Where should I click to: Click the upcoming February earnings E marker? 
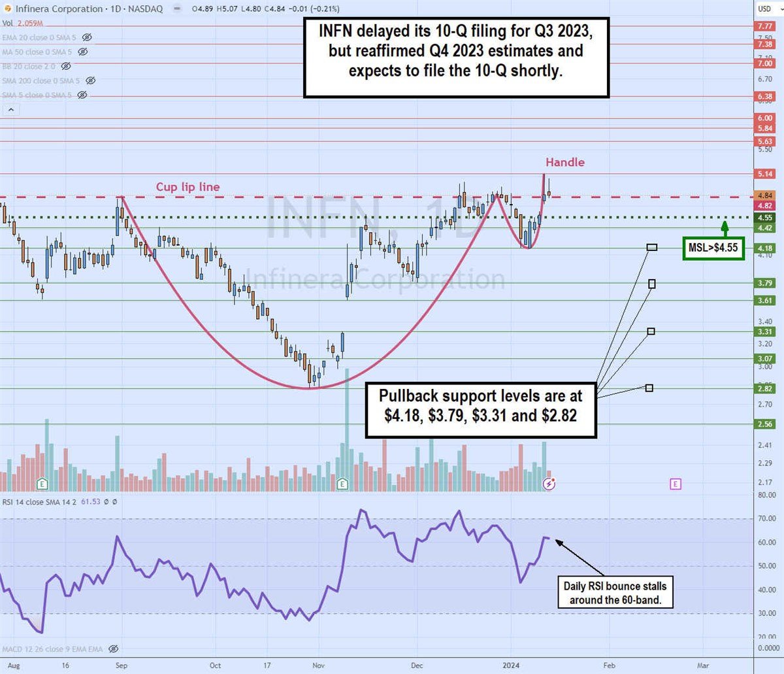click(676, 484)
